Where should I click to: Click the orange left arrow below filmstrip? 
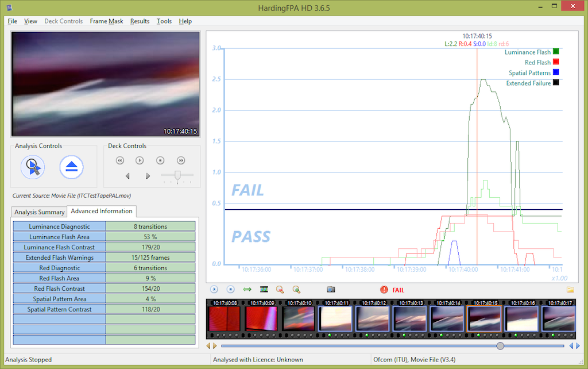point(208,346)
